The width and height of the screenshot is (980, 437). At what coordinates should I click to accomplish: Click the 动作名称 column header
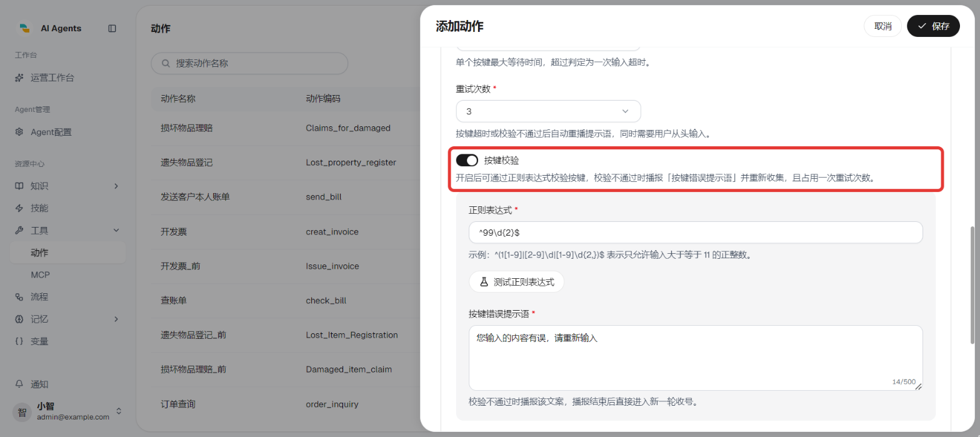click(178, 99)
